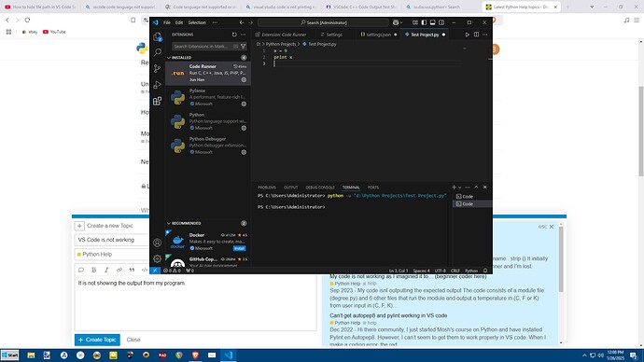
Task: Select the second Code terminal in list
Action: point(472,204)
